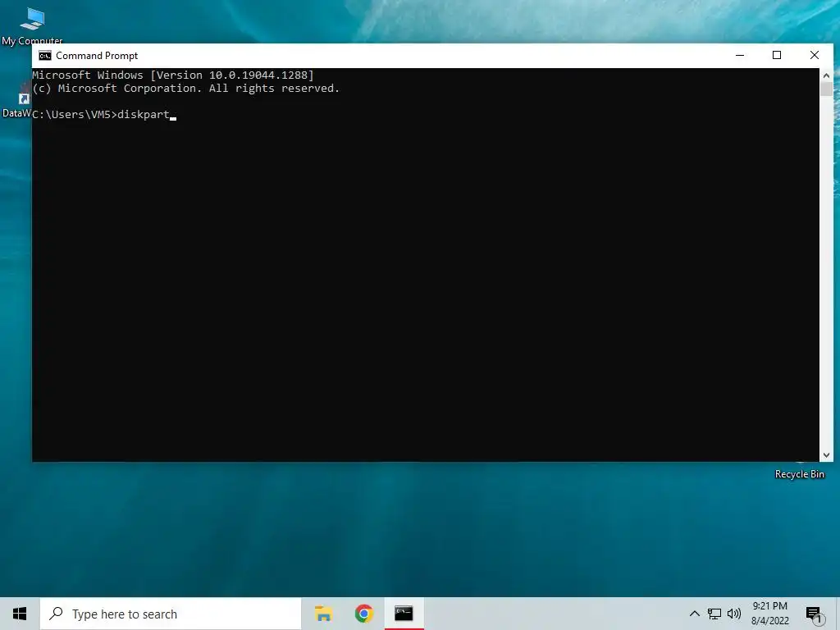
Task: Select the Command Prompt taskbar button
Action: click(x=404, y=614)
